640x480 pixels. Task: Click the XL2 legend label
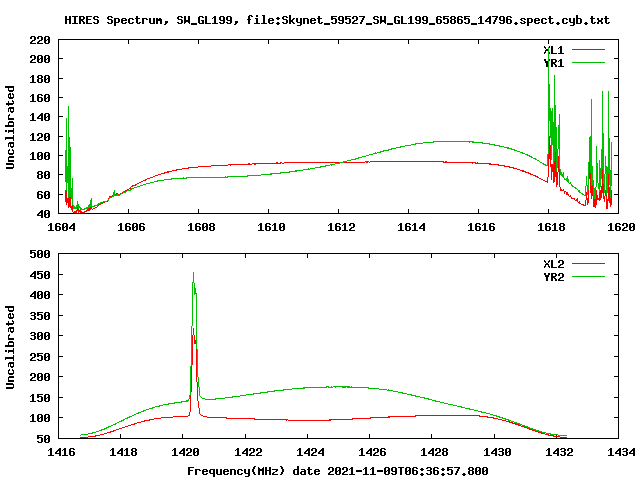click(x=553, y=264)
